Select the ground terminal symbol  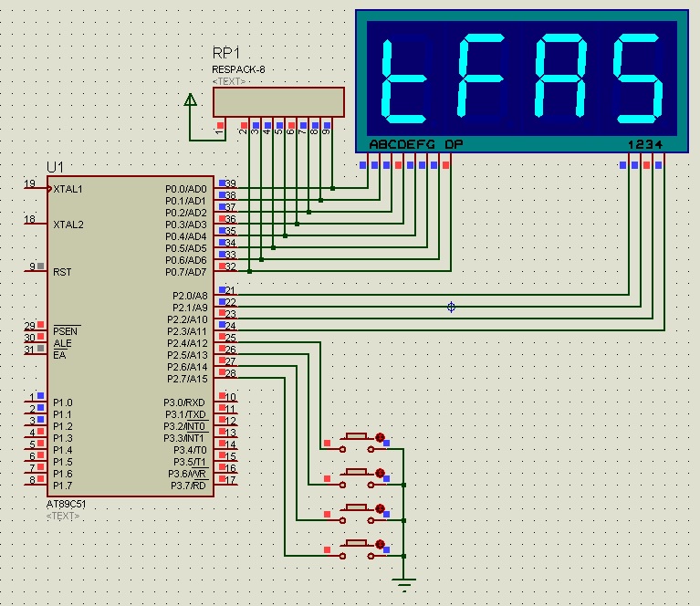pos(406,581)
